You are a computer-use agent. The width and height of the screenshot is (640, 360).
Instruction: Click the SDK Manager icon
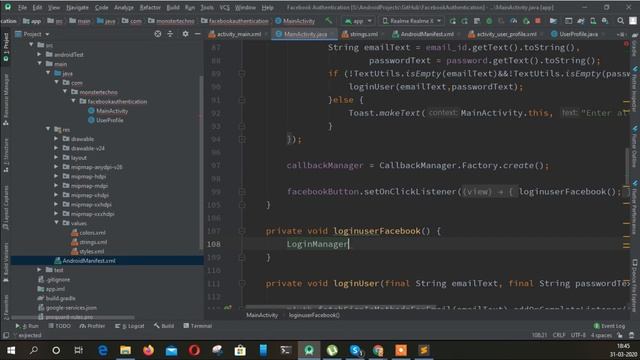pos(605,21)
